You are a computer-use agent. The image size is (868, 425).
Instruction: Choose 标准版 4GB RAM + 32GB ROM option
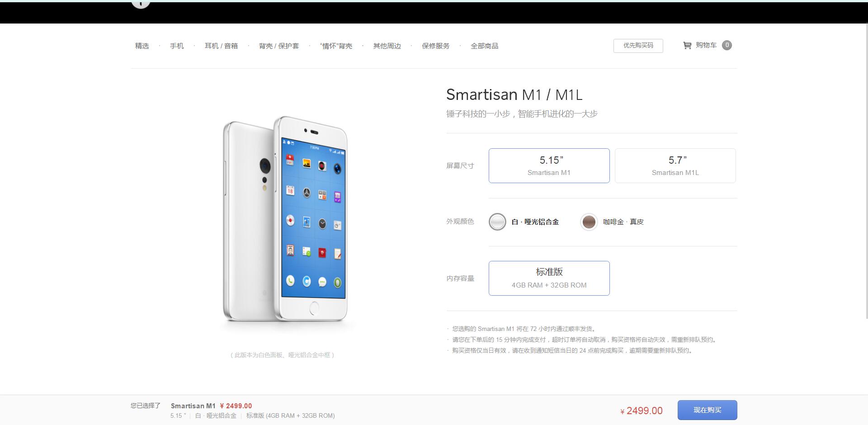click(549, 278)
